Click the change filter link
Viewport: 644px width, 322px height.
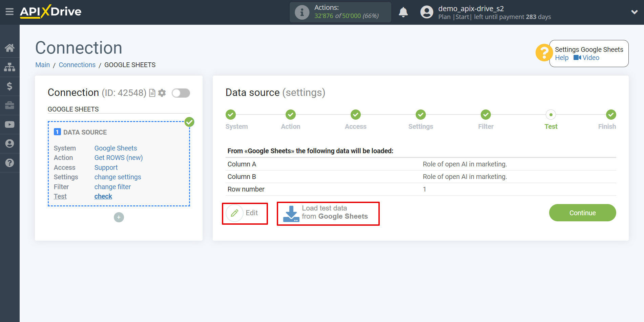tap(112, 187)
